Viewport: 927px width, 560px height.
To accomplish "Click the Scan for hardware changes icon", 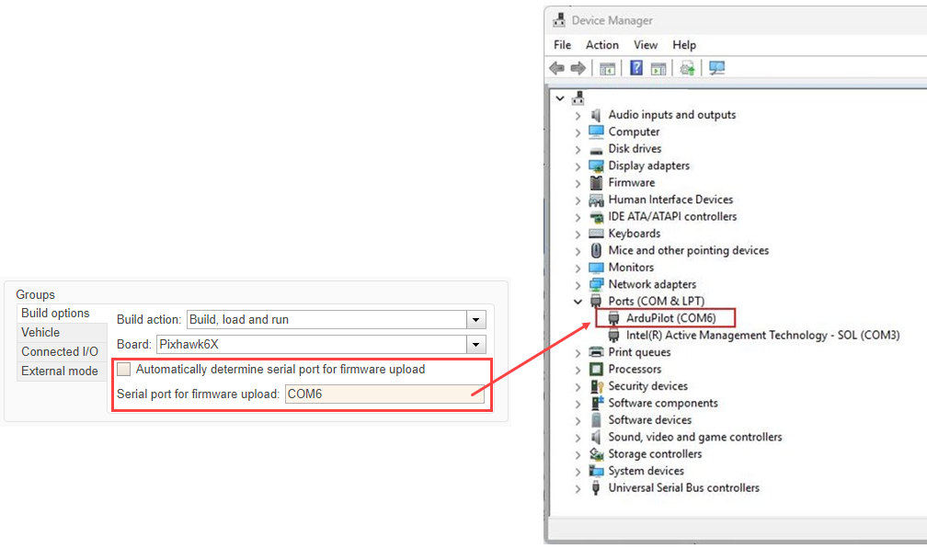I will (x=717, y=68).
